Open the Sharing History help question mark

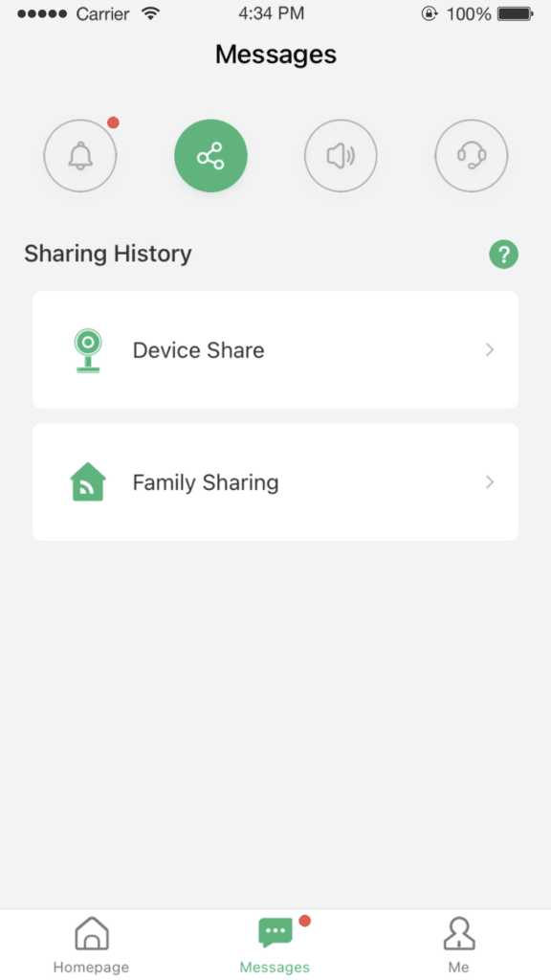504,254
